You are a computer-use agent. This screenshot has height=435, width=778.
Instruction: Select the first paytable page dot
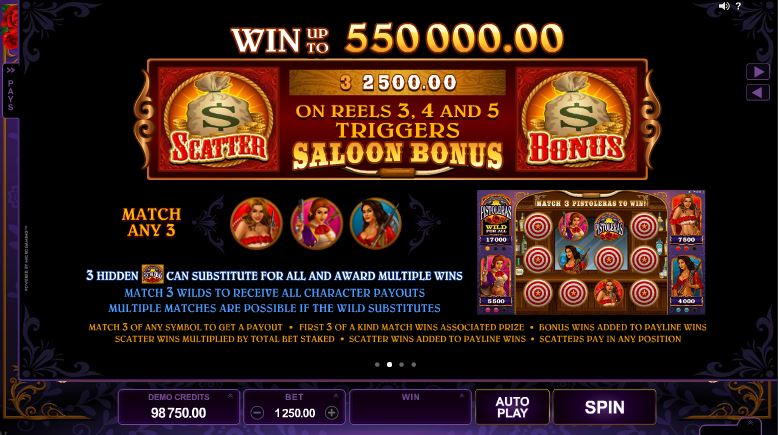coord(378,365)
